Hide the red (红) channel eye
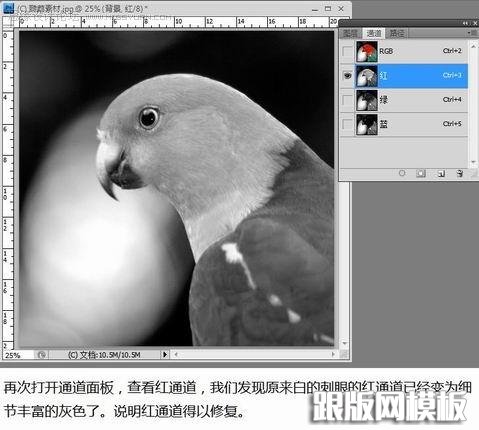This screenshot has width=479, height=430. [347, 76]
